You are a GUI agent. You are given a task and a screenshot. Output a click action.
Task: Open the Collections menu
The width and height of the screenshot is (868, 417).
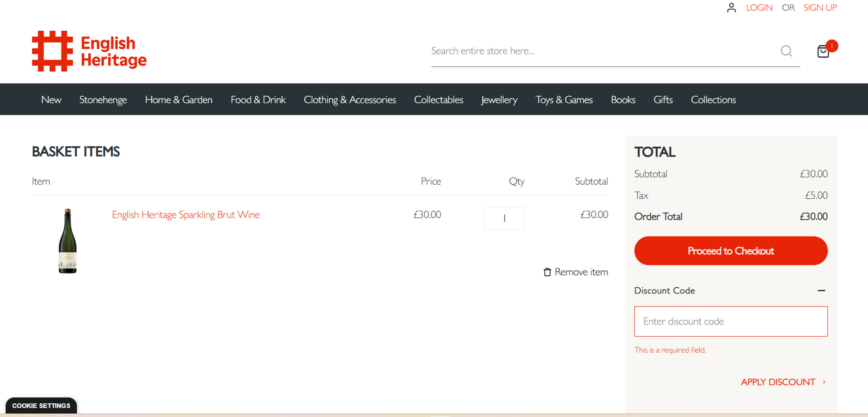coord(713,100)
